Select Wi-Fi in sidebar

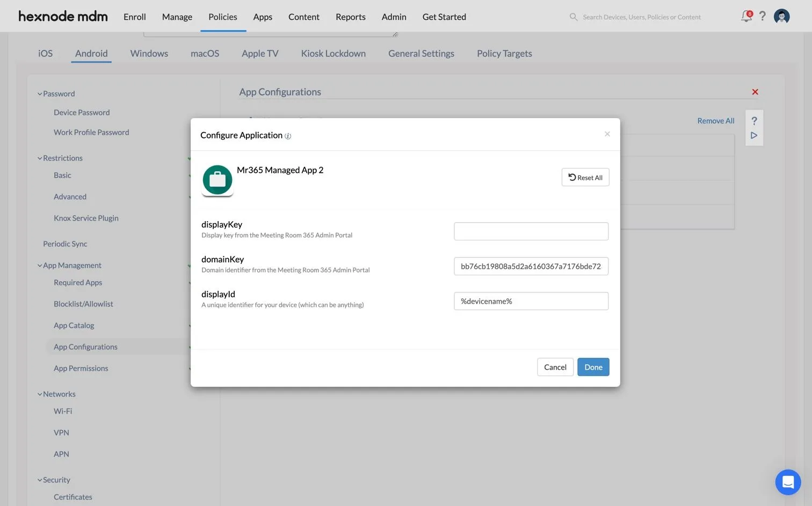coord(63,411)
